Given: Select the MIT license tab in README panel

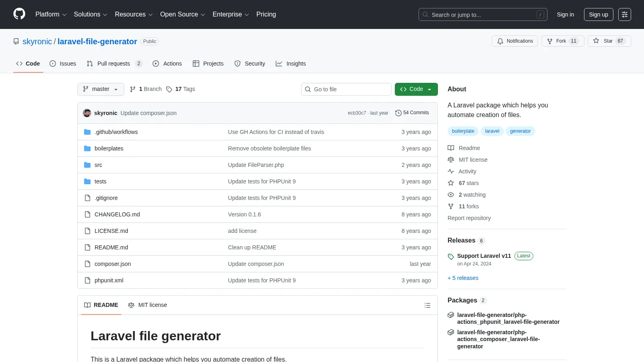Looking at the screenshot, I should pos(147,305).
